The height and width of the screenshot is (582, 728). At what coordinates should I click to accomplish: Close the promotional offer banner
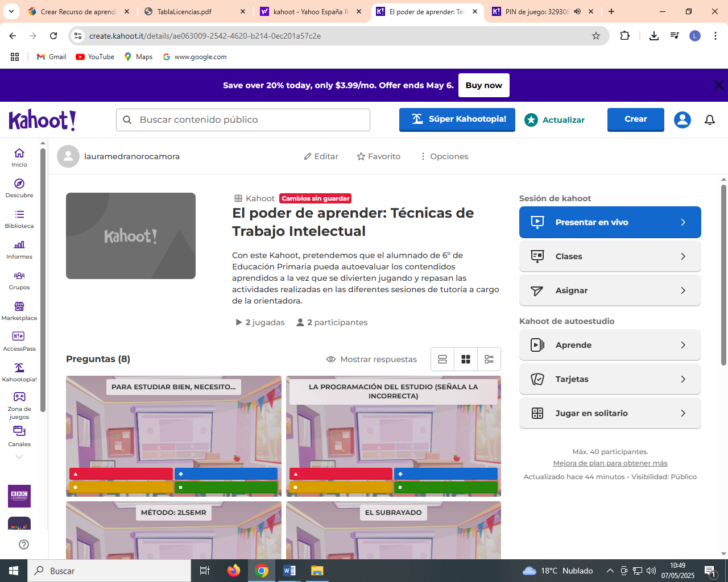pyautogui.click(x=718, y=85)
